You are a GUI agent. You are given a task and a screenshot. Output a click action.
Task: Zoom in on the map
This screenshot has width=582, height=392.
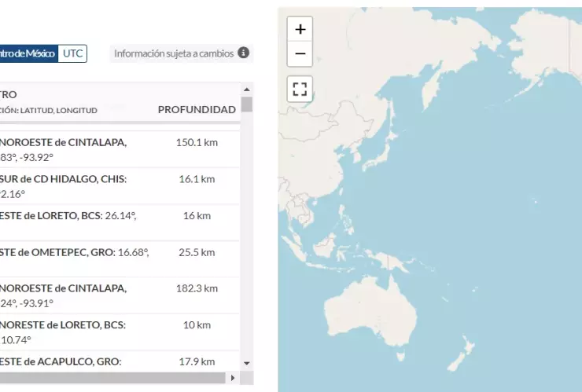(x=300, y=29)
